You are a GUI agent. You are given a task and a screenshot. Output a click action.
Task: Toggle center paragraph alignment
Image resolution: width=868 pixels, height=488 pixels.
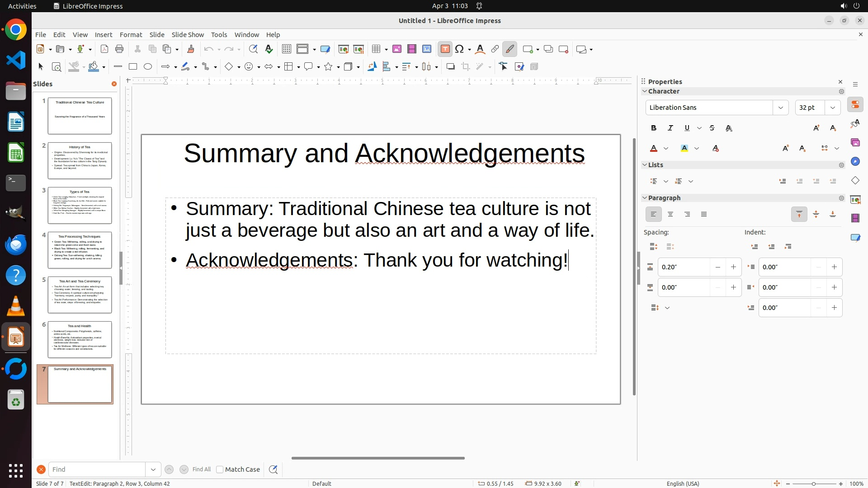point(670,215)
